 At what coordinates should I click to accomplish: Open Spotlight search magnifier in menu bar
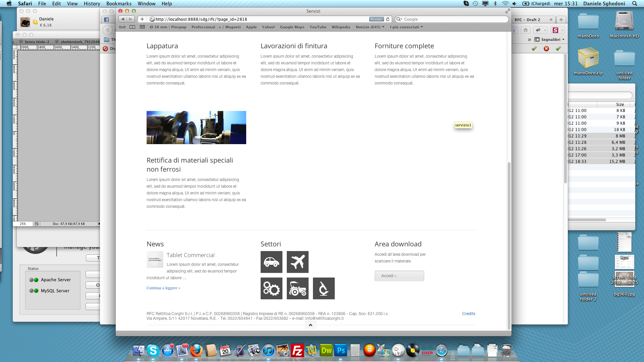click(635, 3)
